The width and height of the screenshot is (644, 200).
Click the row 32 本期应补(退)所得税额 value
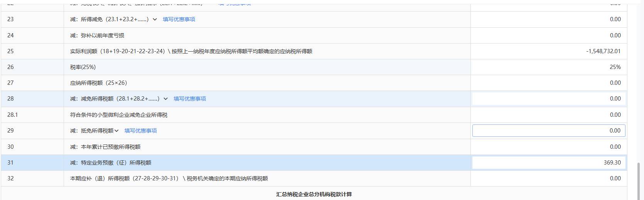pyautogui.click(x=615, y=178)
